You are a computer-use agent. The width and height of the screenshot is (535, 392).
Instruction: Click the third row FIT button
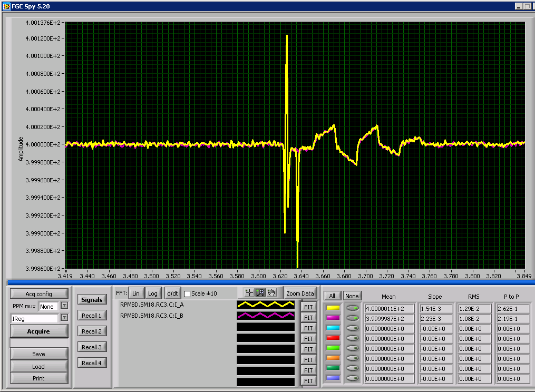point(308,328)
